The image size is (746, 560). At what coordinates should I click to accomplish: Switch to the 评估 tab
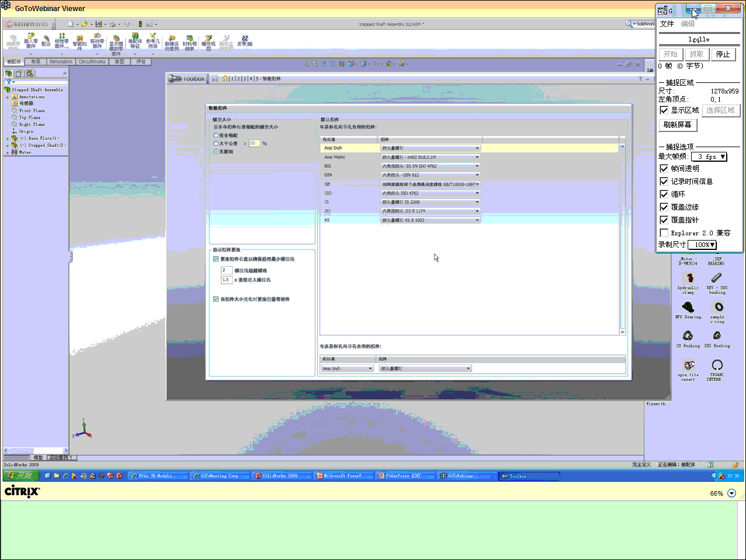pos(141,61)
